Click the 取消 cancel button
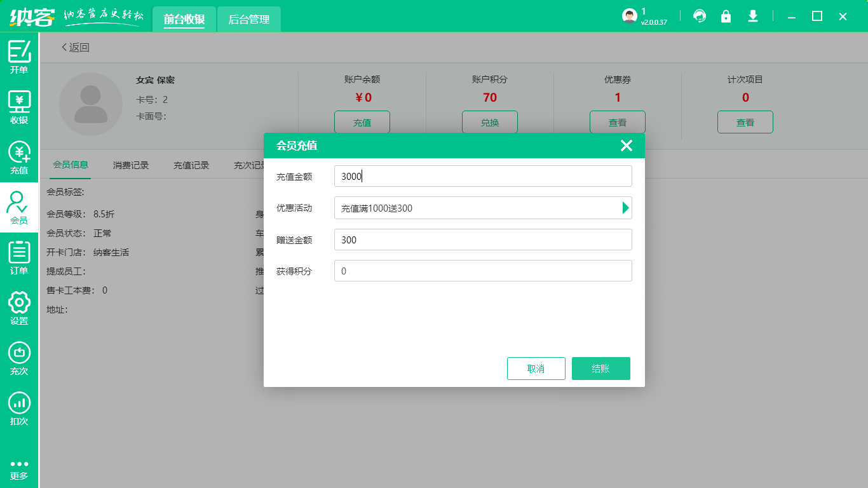 (x=536, y=369)
